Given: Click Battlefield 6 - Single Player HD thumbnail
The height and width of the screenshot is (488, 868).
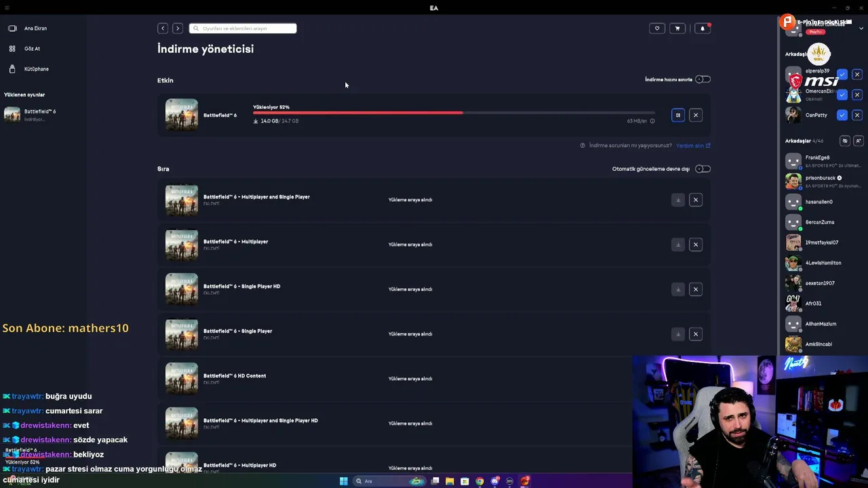Looking at the screenshot, I should click(182, 289).
